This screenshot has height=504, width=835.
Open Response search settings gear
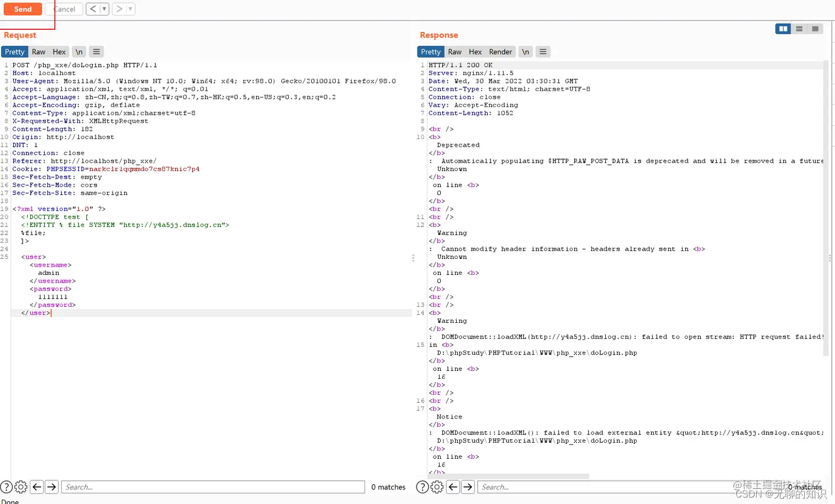coord(437,487)
